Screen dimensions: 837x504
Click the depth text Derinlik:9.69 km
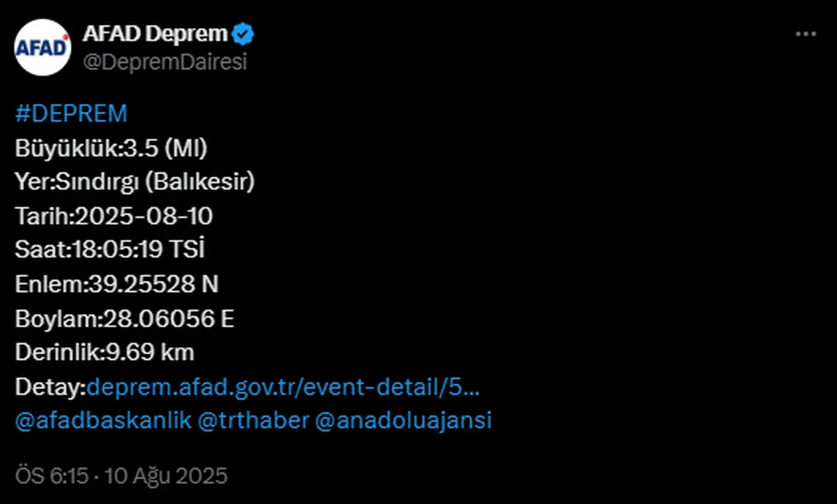[x=105, y=352]
